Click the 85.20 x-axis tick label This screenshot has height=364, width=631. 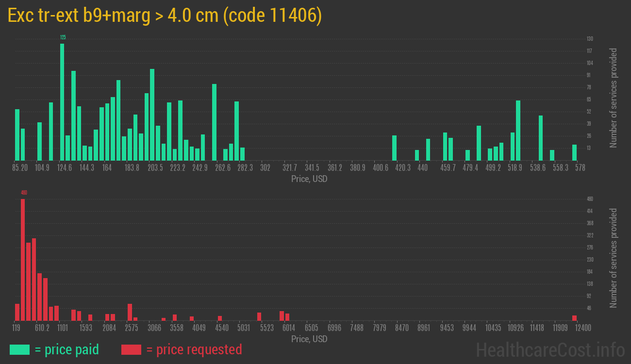click(x=20, y=168)
